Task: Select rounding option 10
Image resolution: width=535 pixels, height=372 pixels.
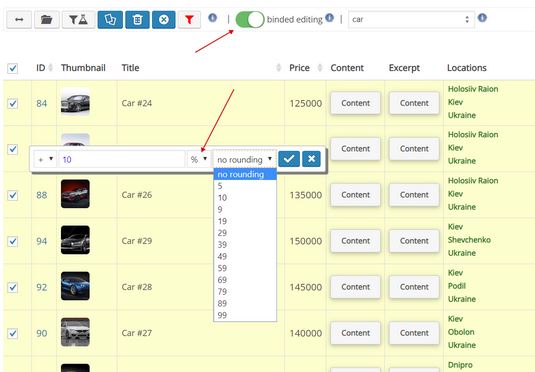Action: coord(245,198)
